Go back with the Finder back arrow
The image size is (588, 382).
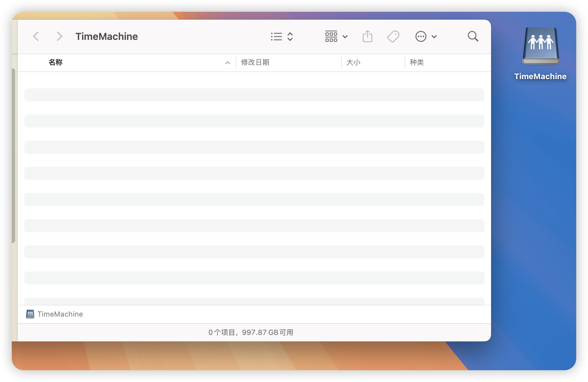(x=36, y=36)
